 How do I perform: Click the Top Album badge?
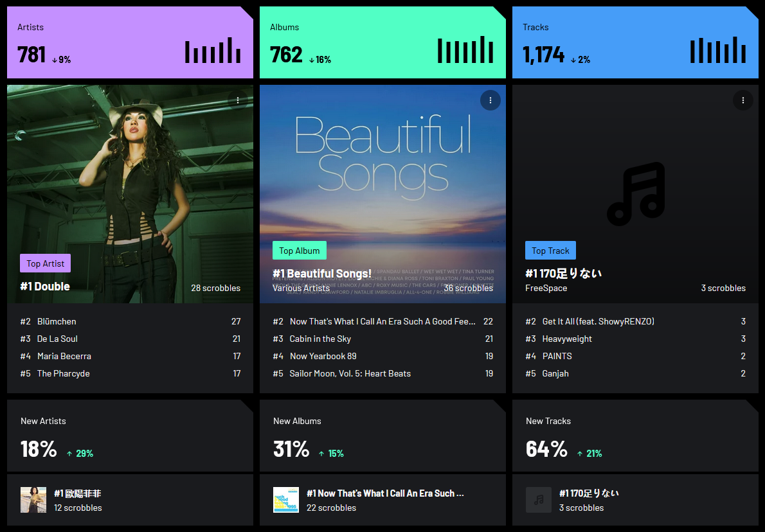pyautogui.click(x=300, y=251)
